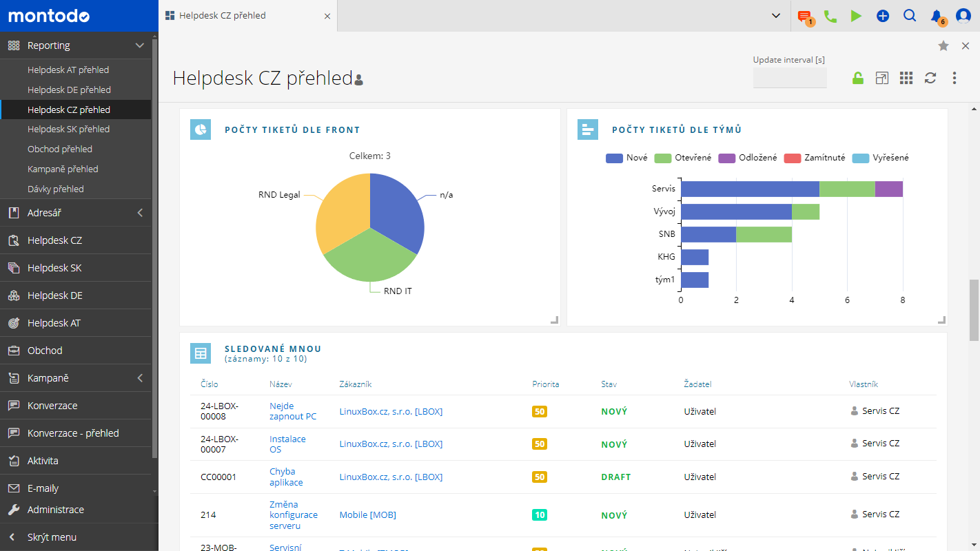Image resolution: width=980 pixels, height=551 pixels.
Task: Open search with the magnifier icon
Action: point(910,16)
